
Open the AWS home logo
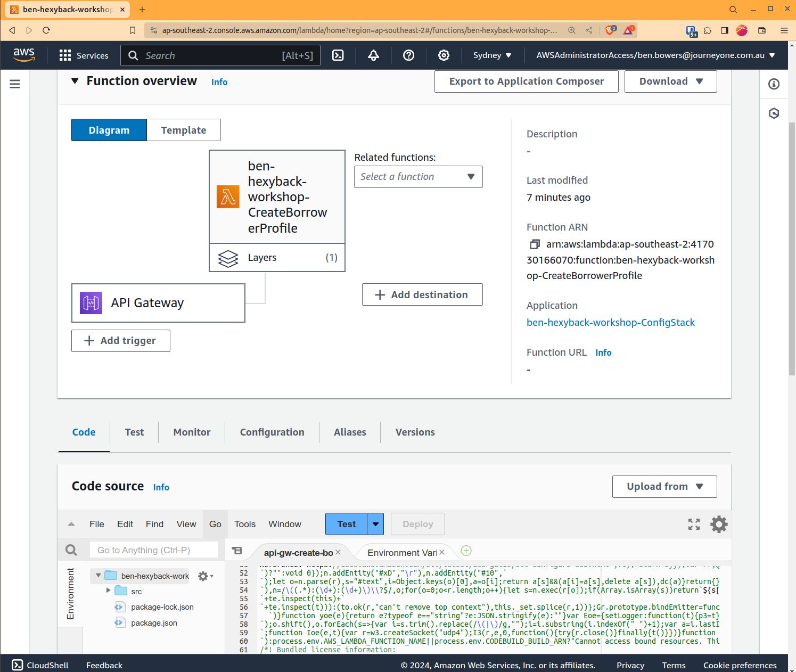tap(24, 55)
